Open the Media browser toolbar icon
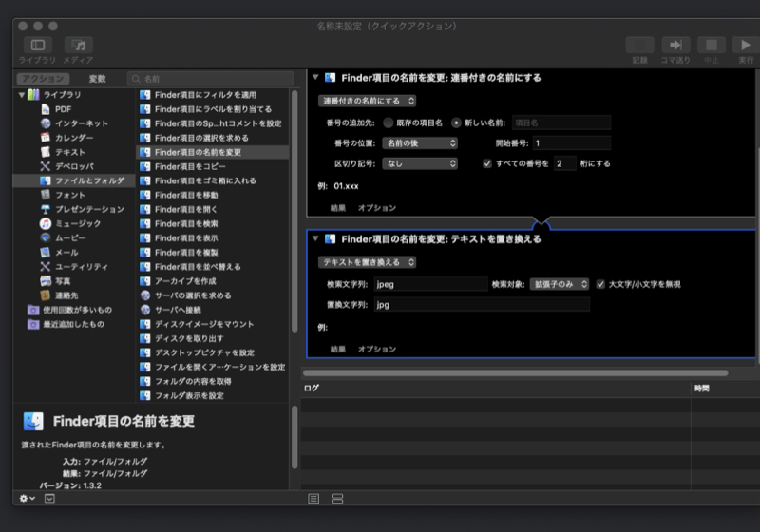 click(79, 45)
